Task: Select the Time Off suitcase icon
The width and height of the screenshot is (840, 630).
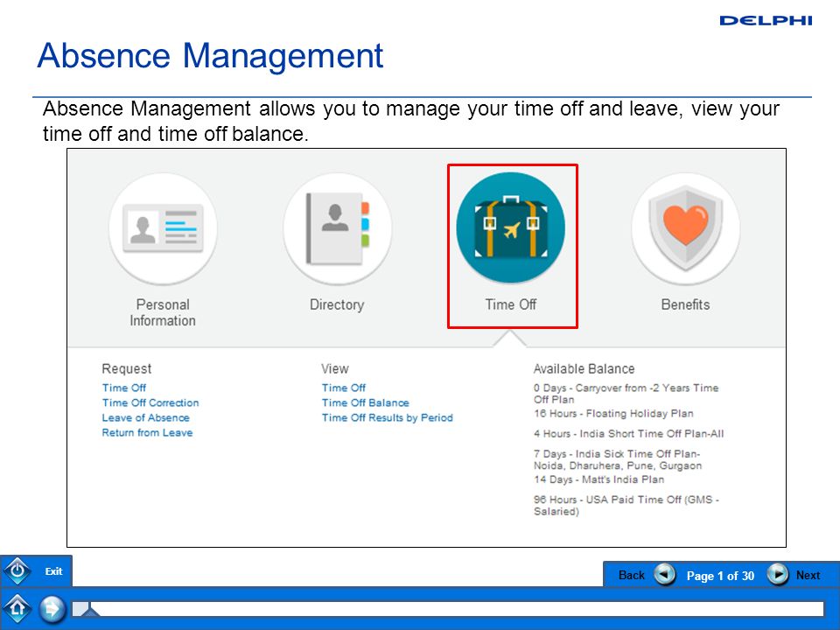Action: point(510,227)
